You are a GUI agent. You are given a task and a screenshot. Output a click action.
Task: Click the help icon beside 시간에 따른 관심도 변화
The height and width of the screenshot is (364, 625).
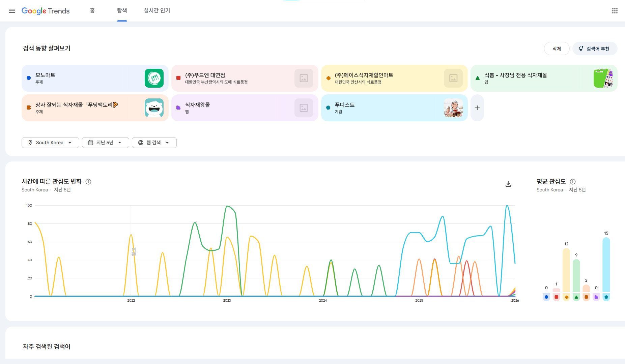coord(88,182)
